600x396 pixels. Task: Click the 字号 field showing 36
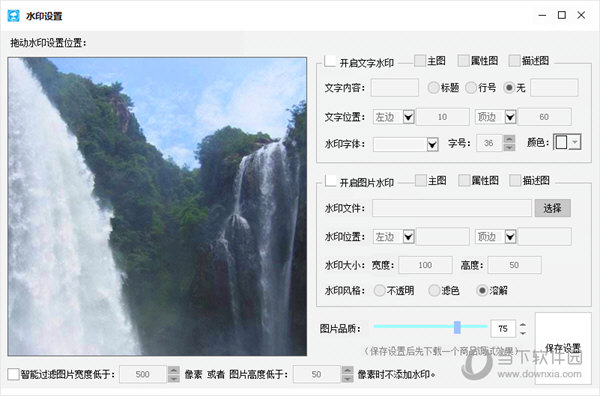(489, 143)
